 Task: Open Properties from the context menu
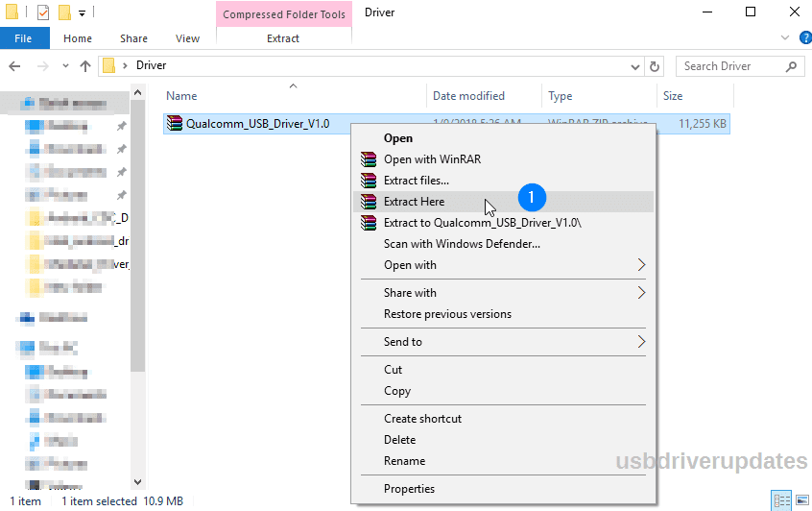(503, 489)
